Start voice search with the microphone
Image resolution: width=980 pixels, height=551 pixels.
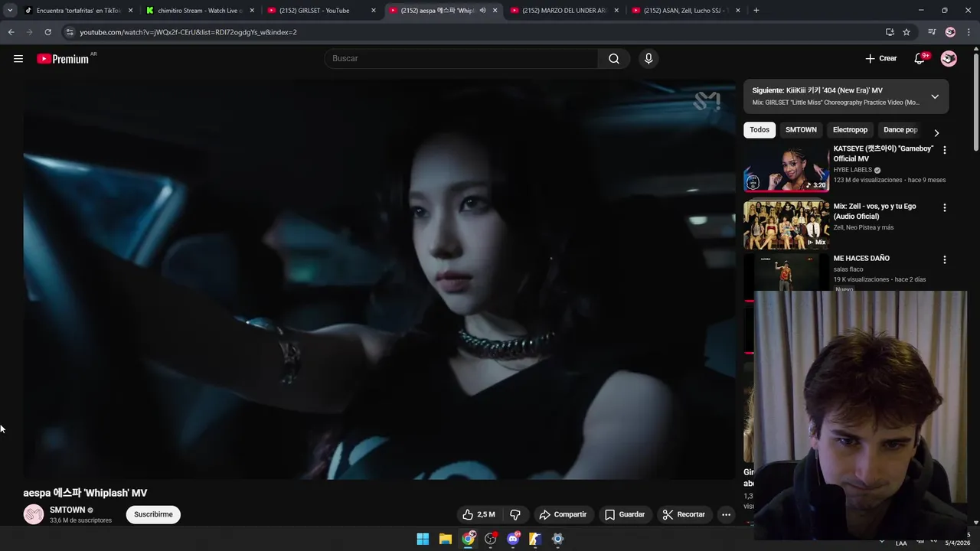[x=648, y=59]
